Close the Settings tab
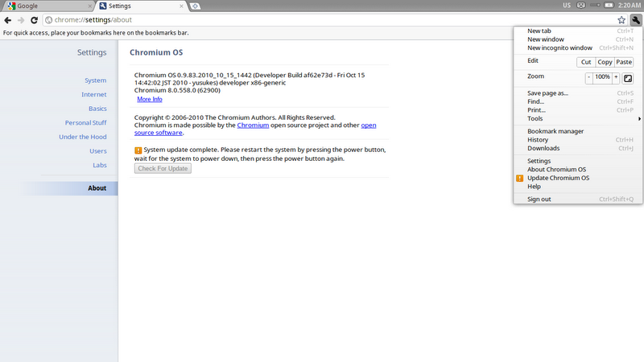Screen dimensions: 644x362 pos(181,6)
